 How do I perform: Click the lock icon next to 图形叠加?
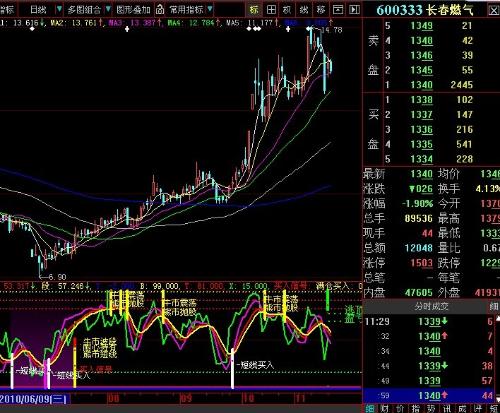(x=160, y=9)
